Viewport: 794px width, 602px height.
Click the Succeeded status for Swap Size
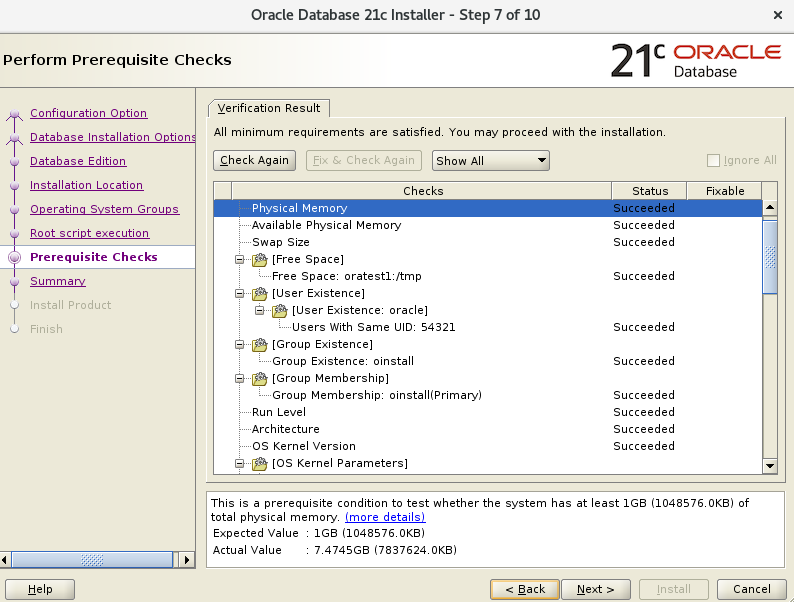[644, 243]
